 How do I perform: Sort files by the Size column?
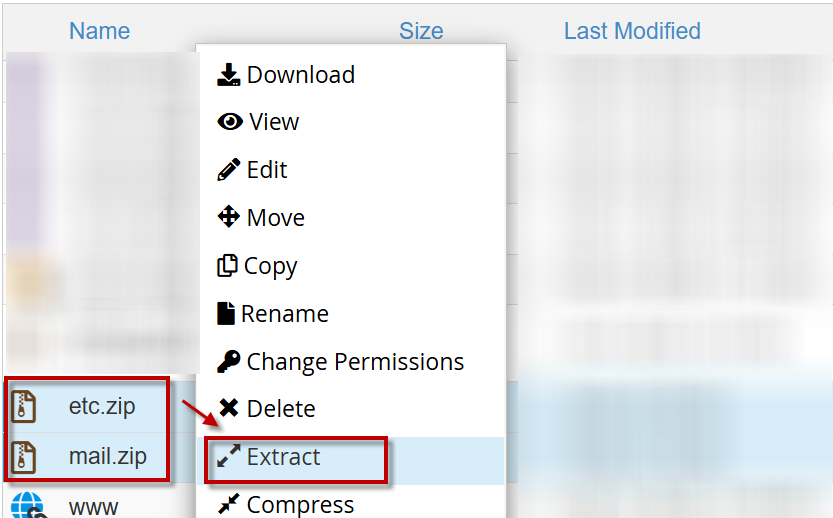(x=421, y=31)
